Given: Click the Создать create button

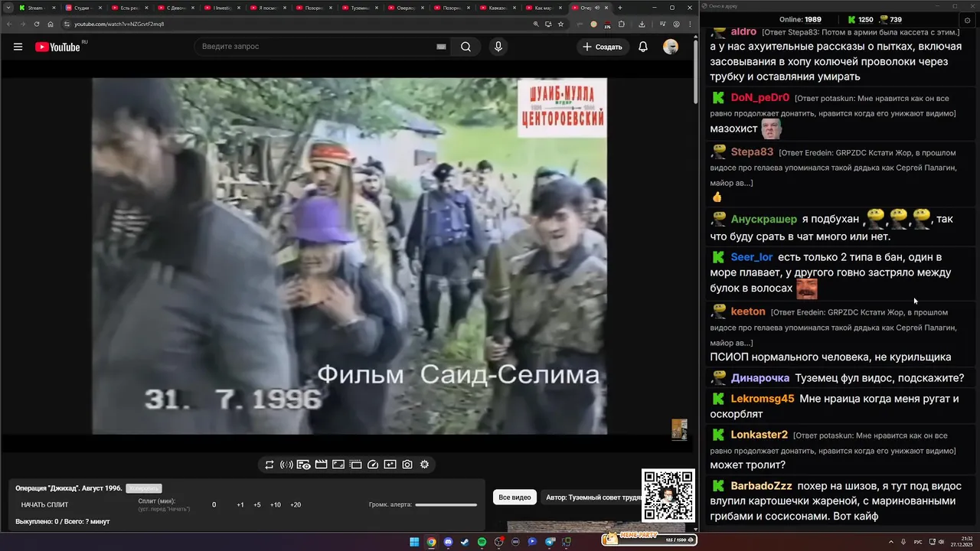Looking at the screenshot, I should [x=603, y=47].
